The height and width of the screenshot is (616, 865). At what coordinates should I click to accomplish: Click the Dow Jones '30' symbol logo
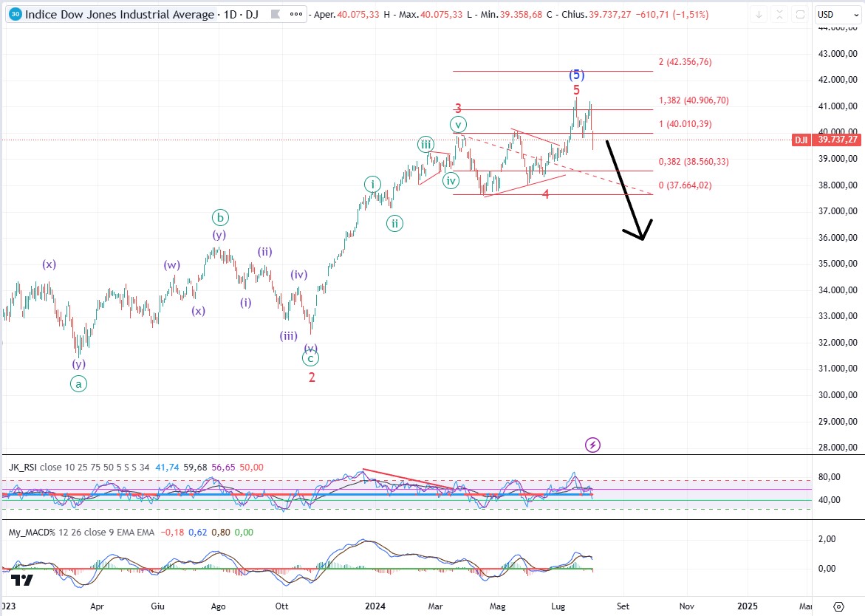click(16, 14)
